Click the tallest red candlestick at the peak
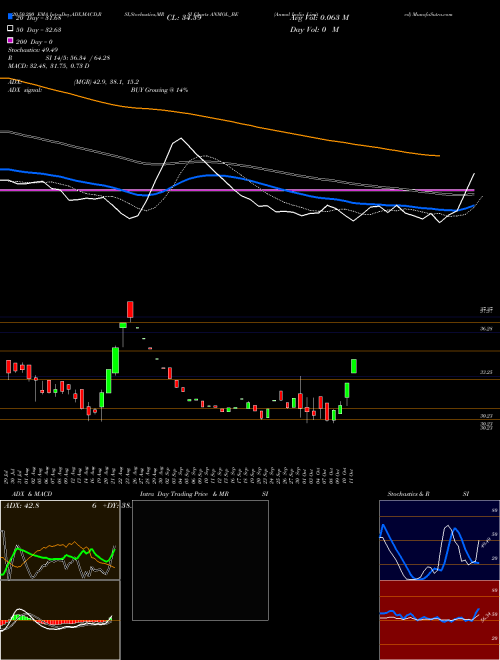The height and width of the screenshot is (660, 500). (130, 309)
